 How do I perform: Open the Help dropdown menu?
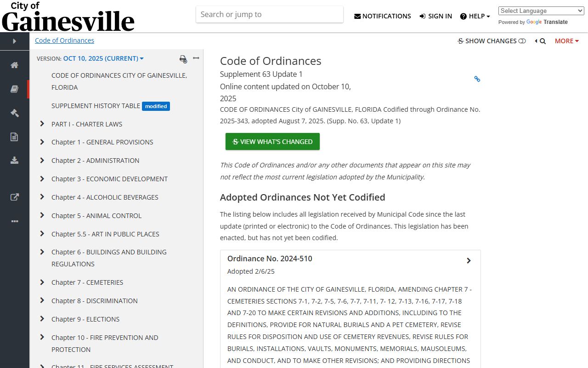(475, 16)
